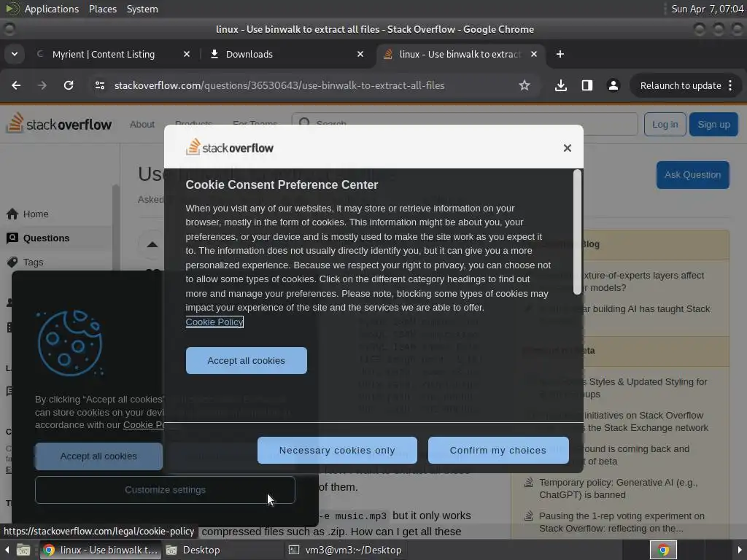747x560 pixels.
Task: Open the About link
Action: coord(142,124)
